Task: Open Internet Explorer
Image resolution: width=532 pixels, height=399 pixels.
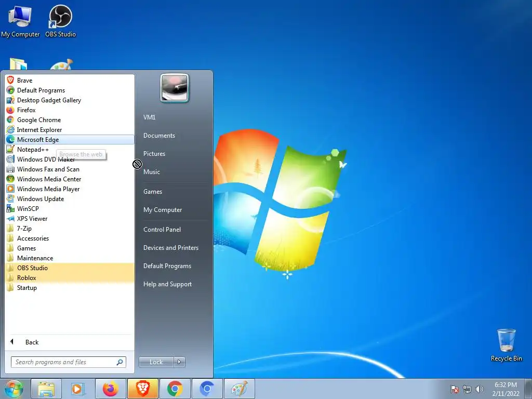Action: click(70, 129)
